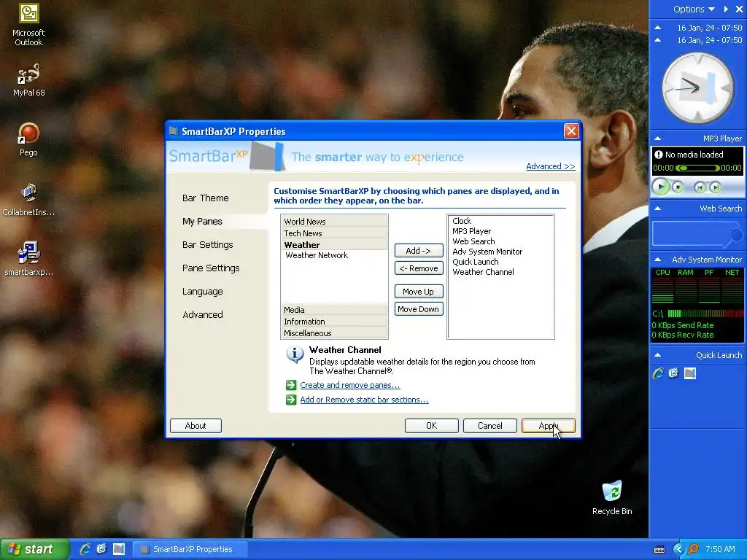This screenshot has width=747, height=560.
Task: Click the Outlook Express taskbar quick launch icon
Action: pos(101,549)
